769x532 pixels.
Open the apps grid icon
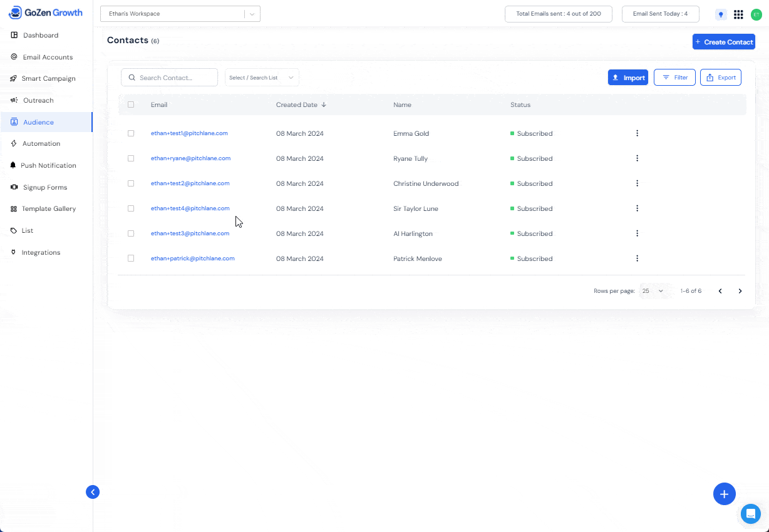(x=738, y=14)
